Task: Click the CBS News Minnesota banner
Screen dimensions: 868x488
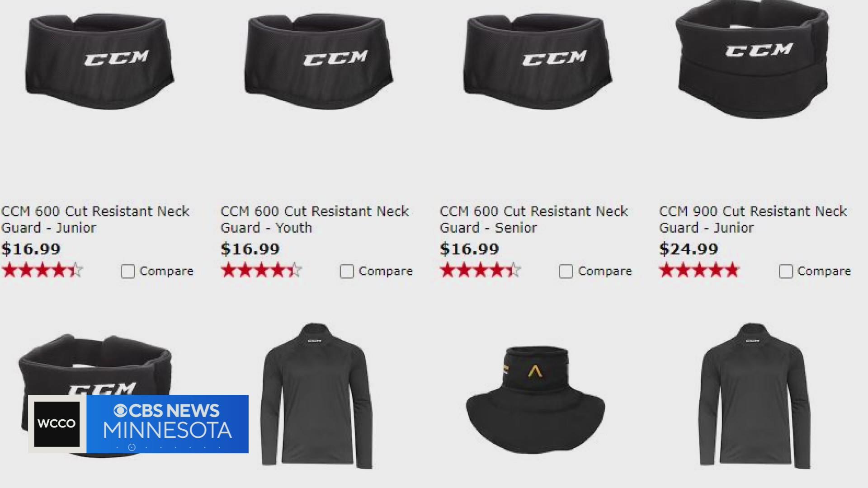Action: 168,424
